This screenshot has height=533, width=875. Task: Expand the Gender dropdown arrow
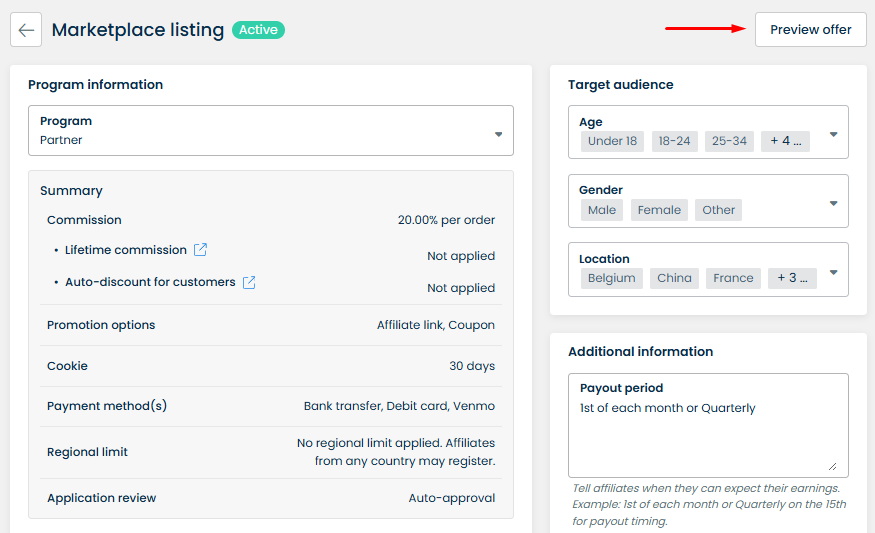pos(833,203)
